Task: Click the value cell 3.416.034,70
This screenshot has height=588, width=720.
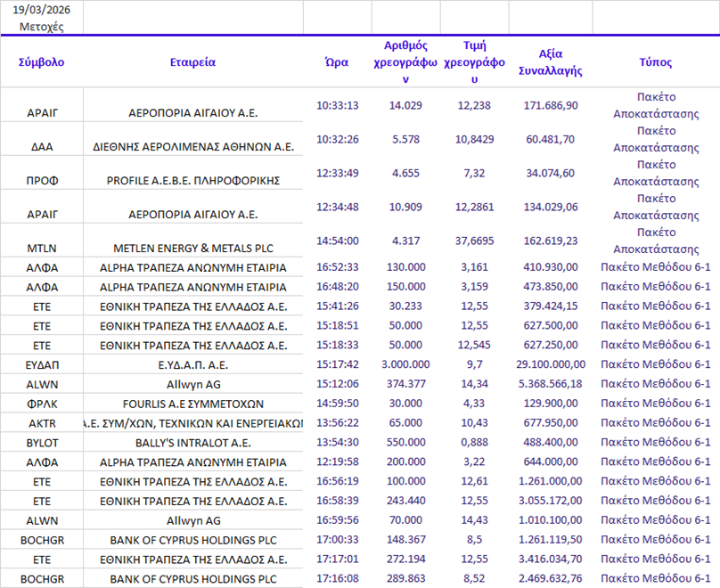Action: click(x=551, y=559)
